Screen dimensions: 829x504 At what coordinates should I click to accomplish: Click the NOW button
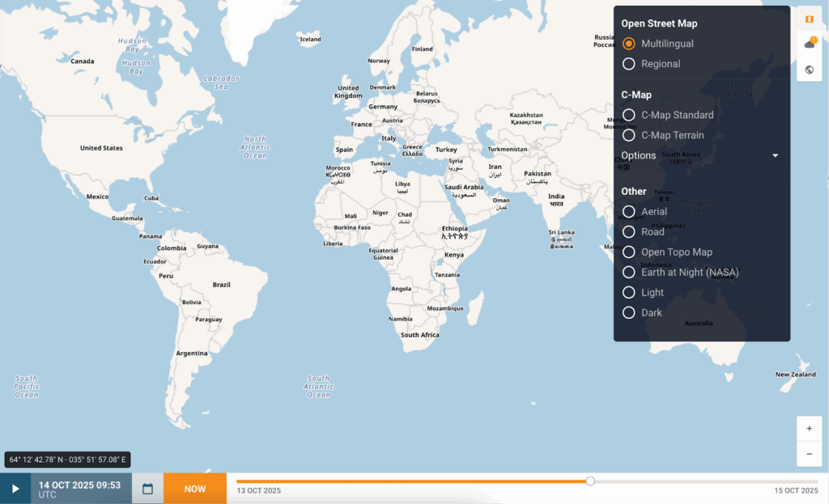click(x=194, y=489)
